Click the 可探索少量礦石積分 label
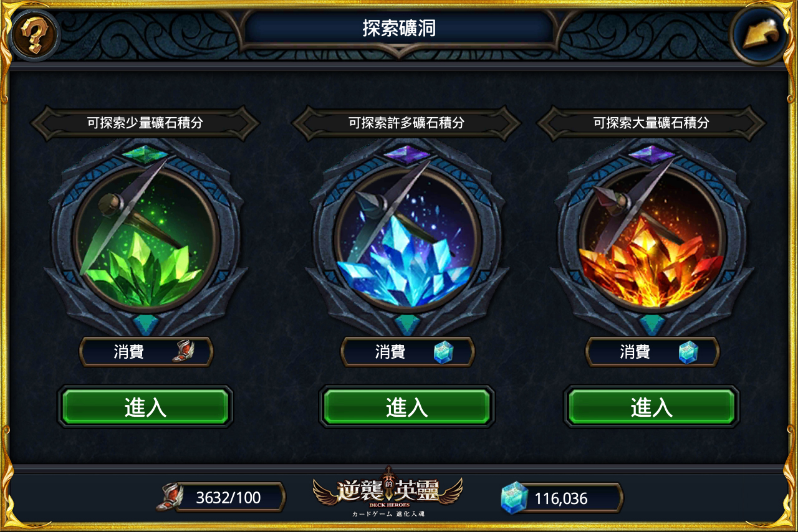This screenshot has width=798, height=532. pos(145,123)
